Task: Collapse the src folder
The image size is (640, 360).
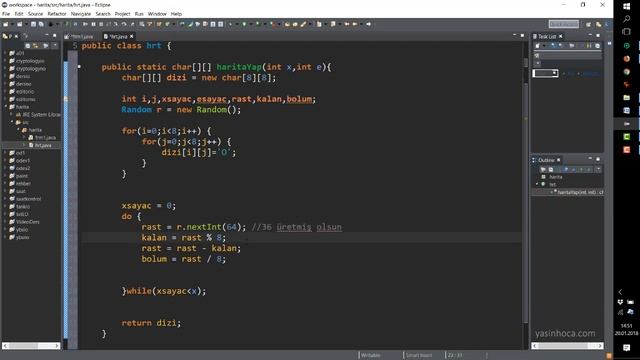Action: 11,122
